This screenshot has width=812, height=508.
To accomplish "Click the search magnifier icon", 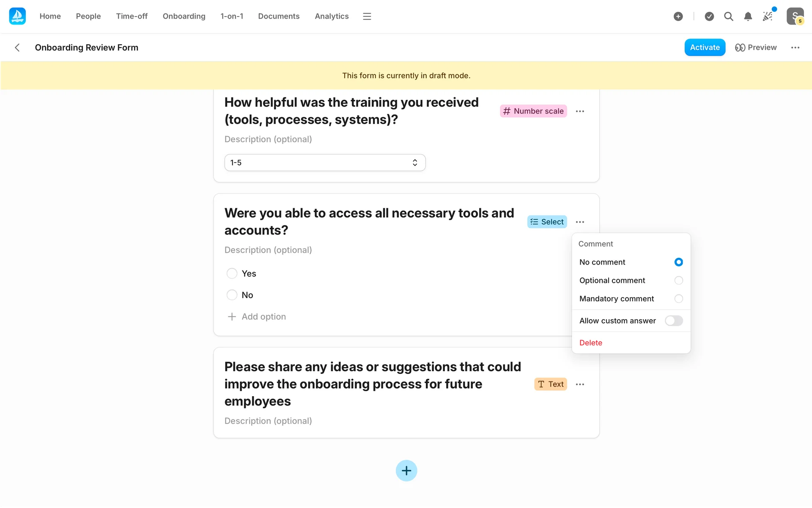I will click(728, 16).
